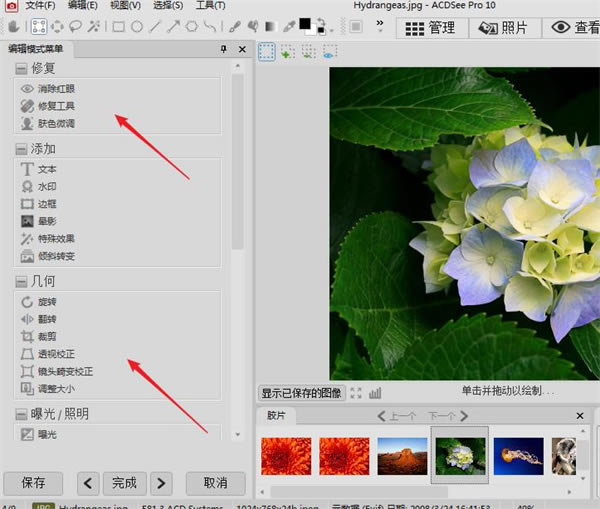Open 肤色微调 skin tune tool
600x509 pixels.
point(48,123)
